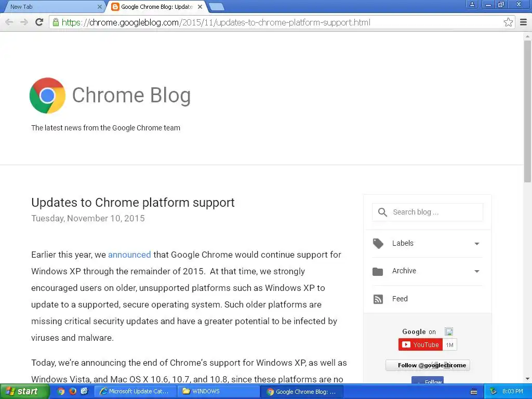Launch Firefox from quick launch bar

[72, 391]
